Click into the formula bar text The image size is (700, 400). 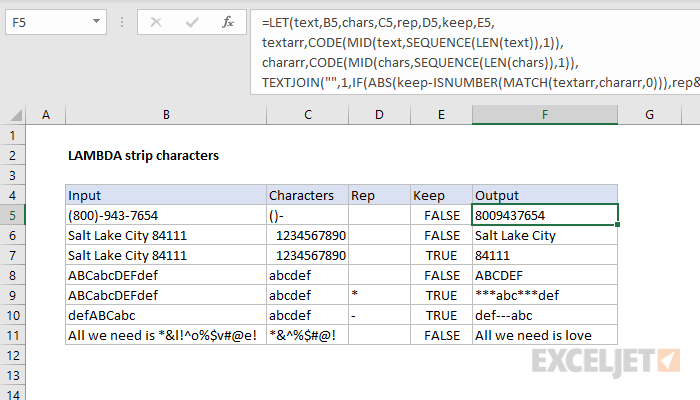coord(475,53)
